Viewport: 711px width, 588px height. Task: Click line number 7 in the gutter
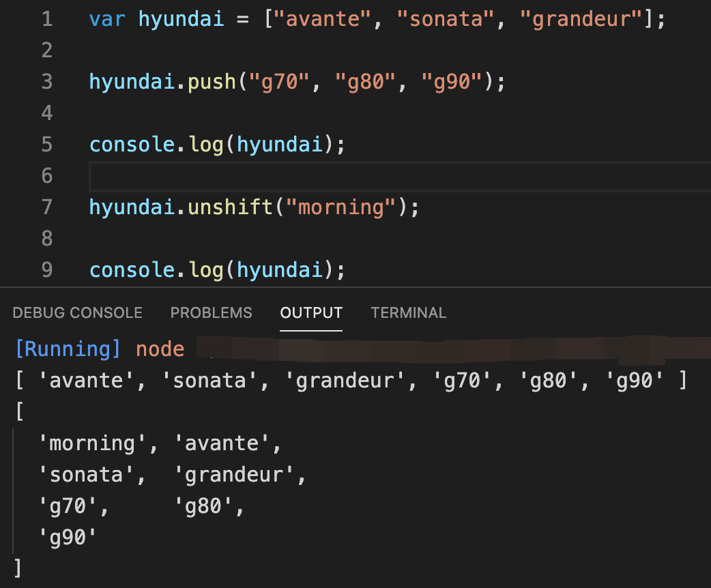pyautogui.click(x=47, y=207)
